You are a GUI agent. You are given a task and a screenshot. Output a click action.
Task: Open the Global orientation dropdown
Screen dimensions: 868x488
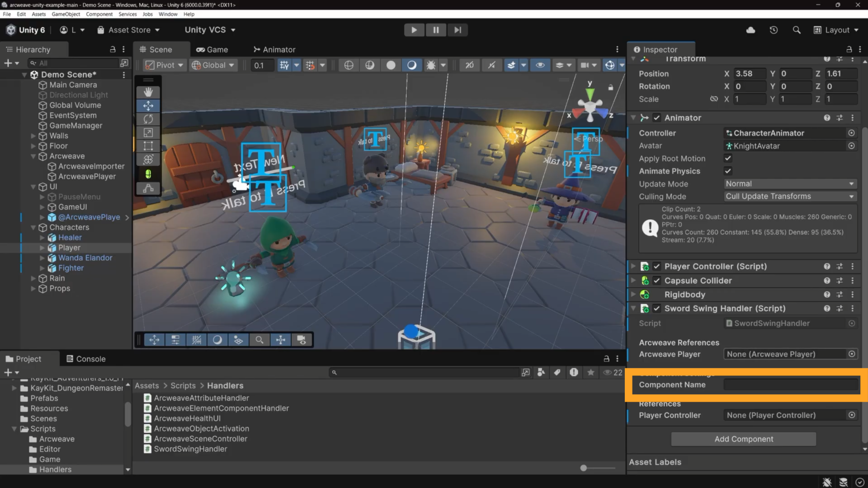click(213, 65)
